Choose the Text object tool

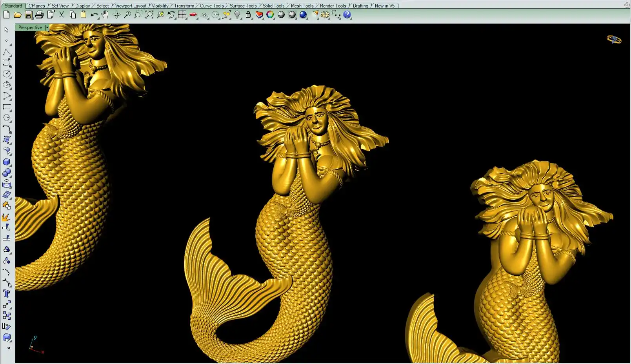(7, 293)
